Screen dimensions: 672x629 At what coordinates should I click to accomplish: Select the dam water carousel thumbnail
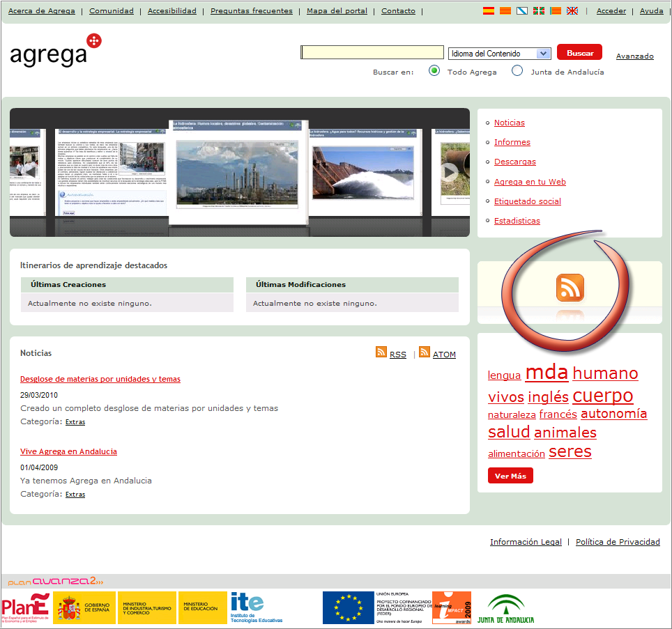pyautogui.click(x=365, y=172)
